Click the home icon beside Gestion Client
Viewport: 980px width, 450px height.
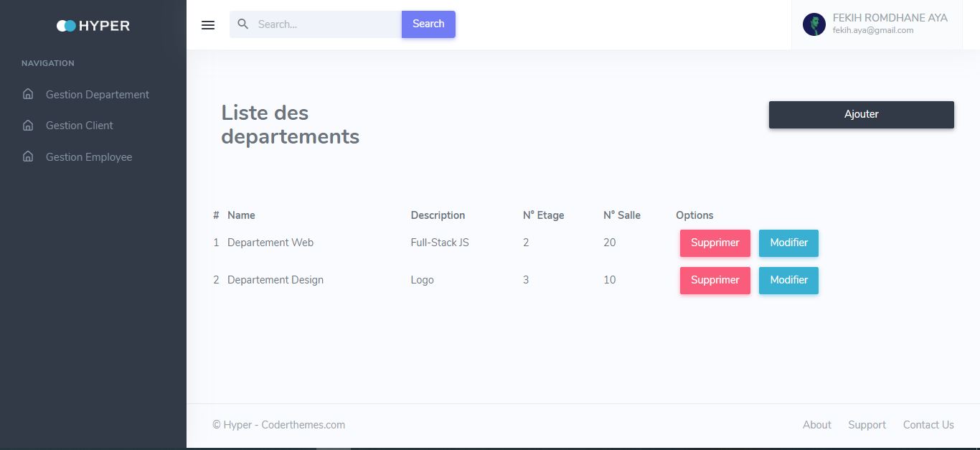pos(28,125)
